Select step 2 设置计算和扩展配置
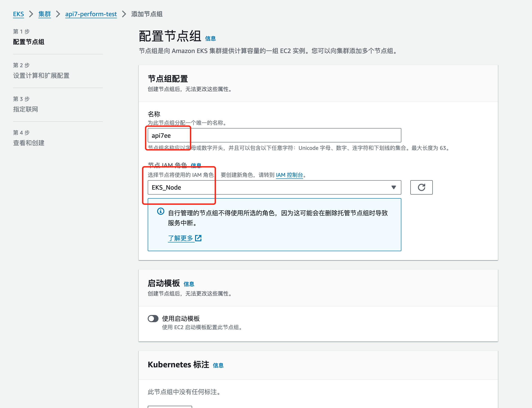The width and height of the screenshot is (532, 408). point(41,75)
